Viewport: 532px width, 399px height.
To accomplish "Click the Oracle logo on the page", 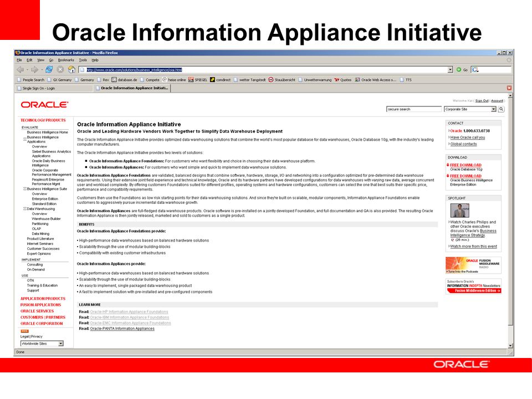I will point(44,105).
